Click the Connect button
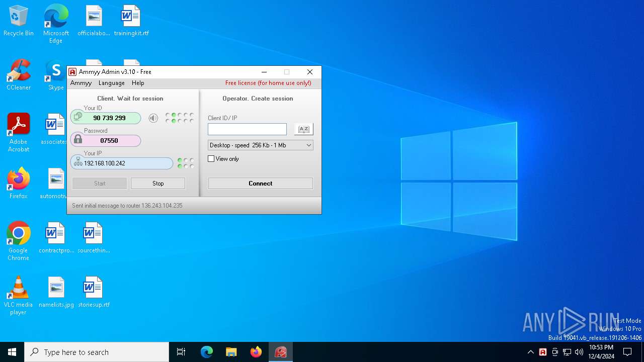This screenshot has height=362, width=644. point(261,184)
